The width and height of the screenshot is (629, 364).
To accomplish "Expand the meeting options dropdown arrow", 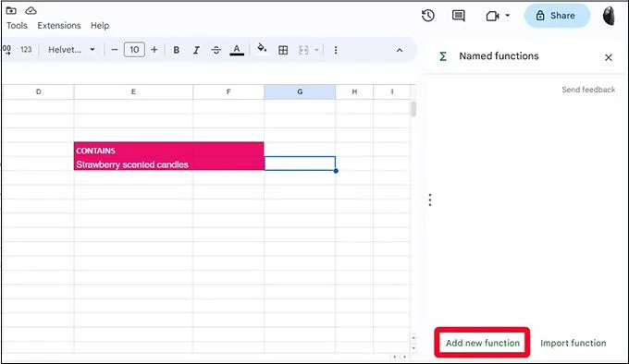I will (508, 16).
